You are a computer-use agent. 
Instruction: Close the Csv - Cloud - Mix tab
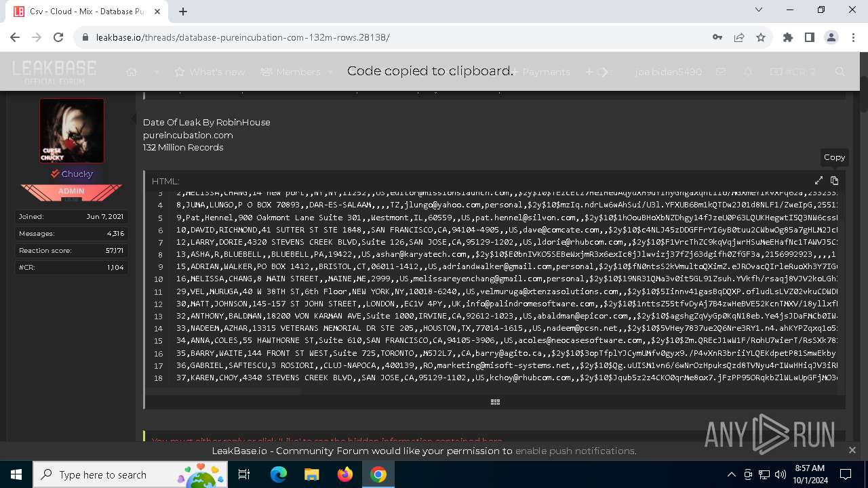coord(157,12)
